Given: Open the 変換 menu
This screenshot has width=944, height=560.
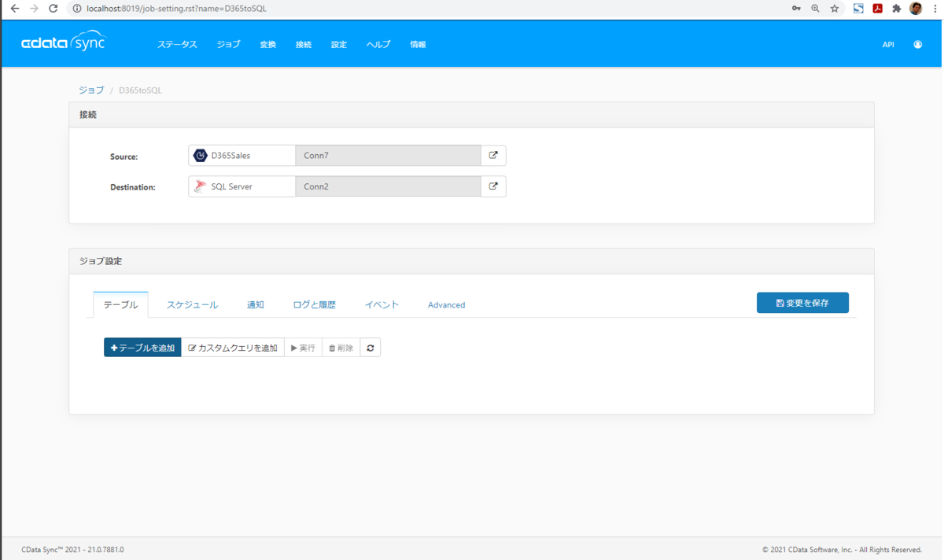Looking at the screenshot, I should (x=268, y=45).
